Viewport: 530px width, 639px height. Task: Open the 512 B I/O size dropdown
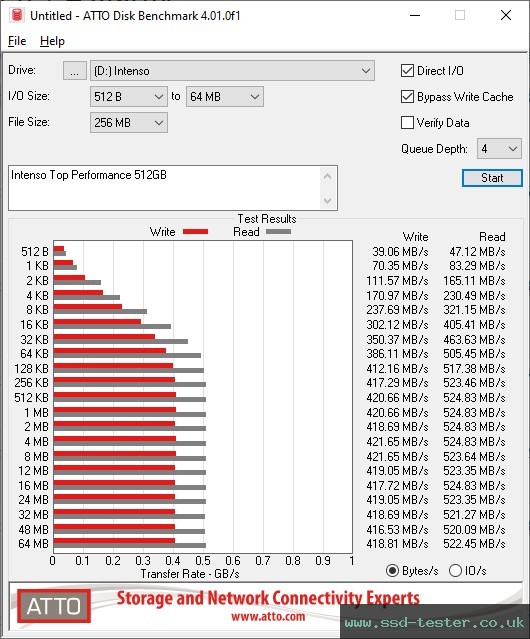coord(129,97)
